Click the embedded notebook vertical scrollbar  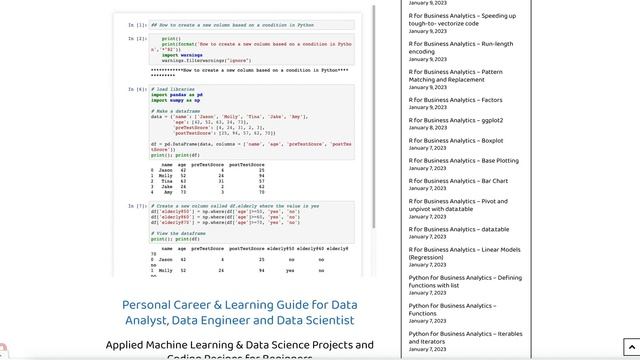tap(373, 116)
